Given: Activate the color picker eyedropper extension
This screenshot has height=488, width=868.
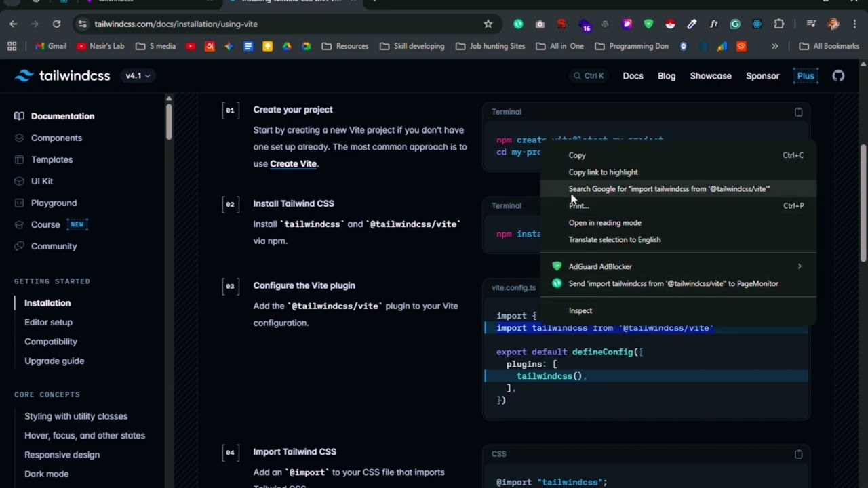Looking at the screenshot, I should point(692,24).
